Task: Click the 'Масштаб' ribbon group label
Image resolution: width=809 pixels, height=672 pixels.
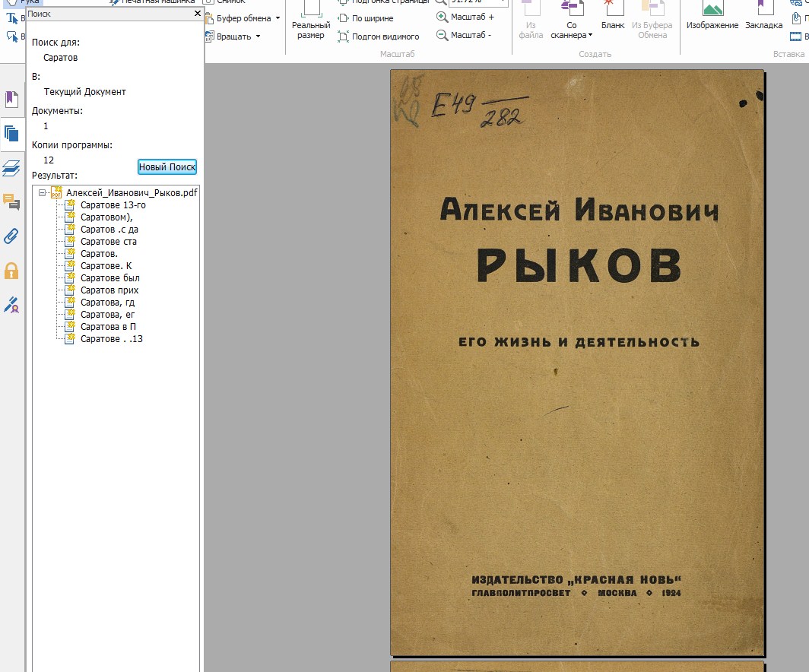Action: (397, 54)
